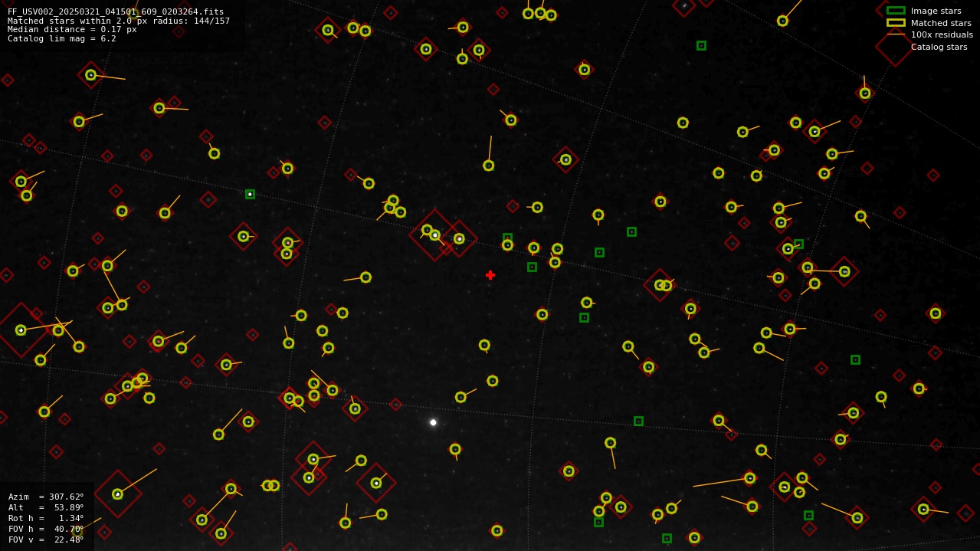
Task: Click the 'Alt = 53.89°' readout
Action: 46,507
